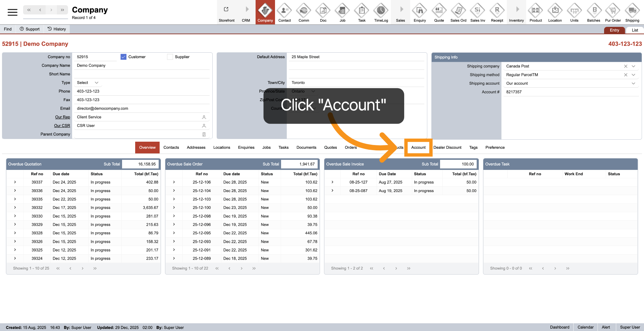
Task: Click the Storefront external link icon
Action: pos(226,10)
